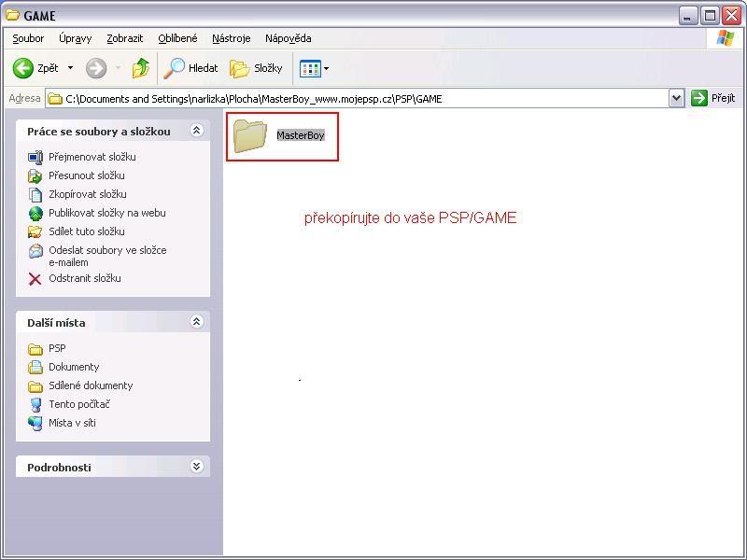Open the Zpět history dropdown arrow
Viewport: 747px width, 560px height.
[x=70, y=68]
